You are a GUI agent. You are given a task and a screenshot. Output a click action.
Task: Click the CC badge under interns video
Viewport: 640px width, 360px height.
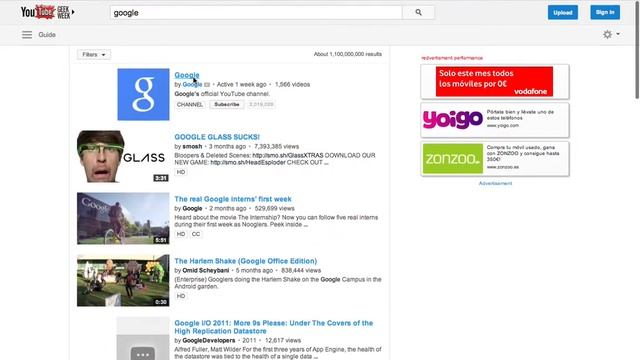tap(196, 234)
